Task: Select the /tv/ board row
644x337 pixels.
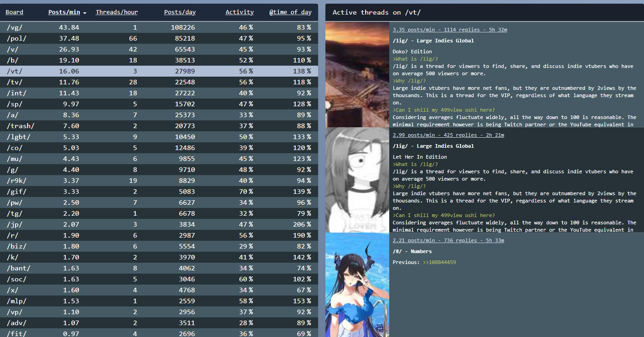Action: [159, 82]
